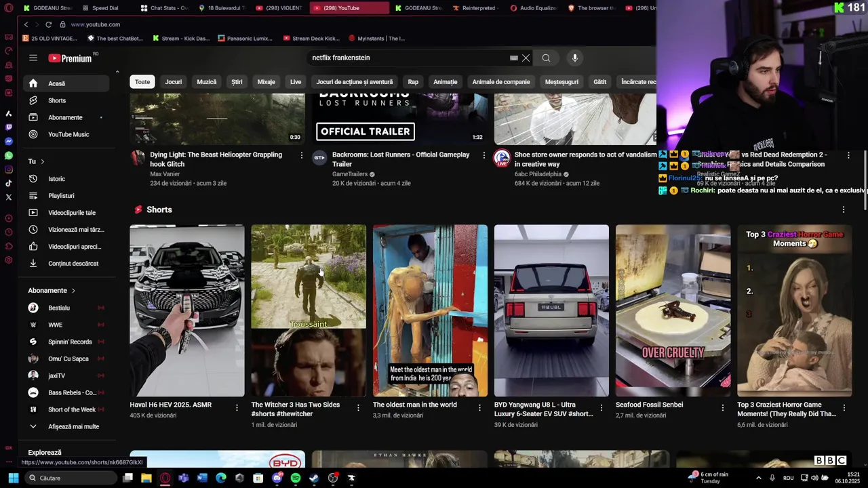868x488 pixels.
Task: Select the 'Gătit' filter chip
Action: [x=600, y=82]
